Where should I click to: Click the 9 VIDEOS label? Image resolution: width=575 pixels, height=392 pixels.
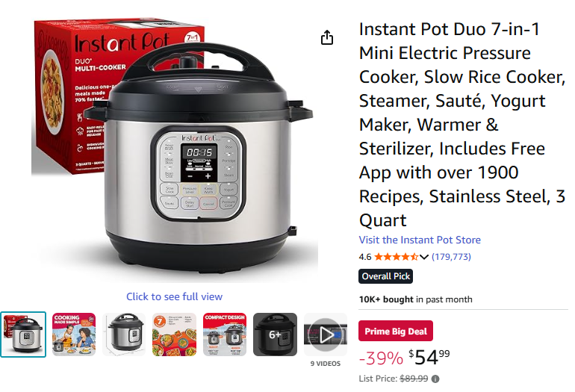coord(326,364)
